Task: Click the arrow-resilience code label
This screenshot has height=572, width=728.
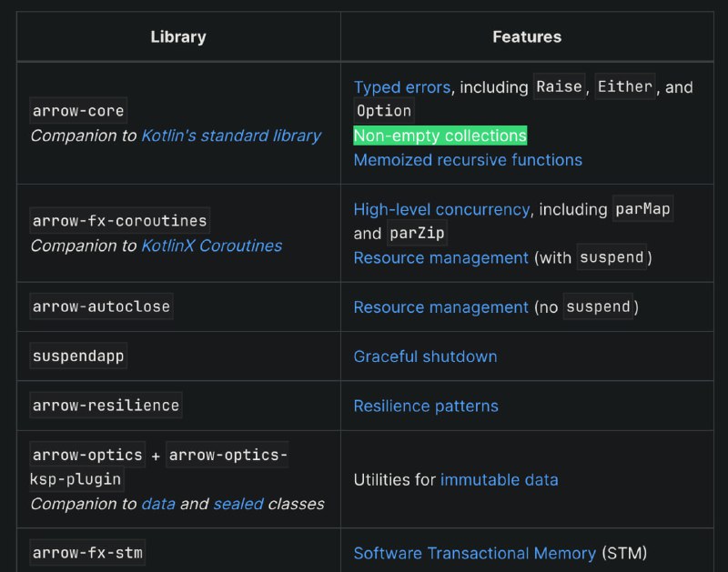Action: click(x=106, y=405)
